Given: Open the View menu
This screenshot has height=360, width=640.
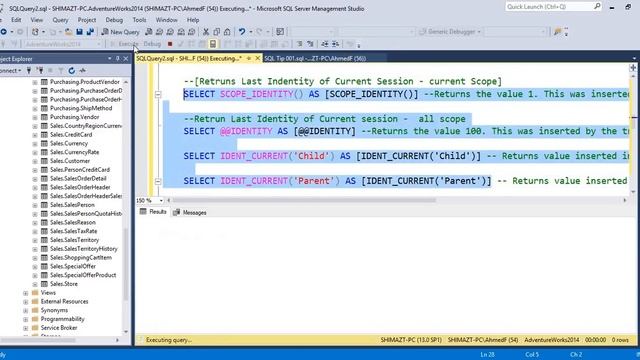Looking at the screenshot, I should [37, 20].
